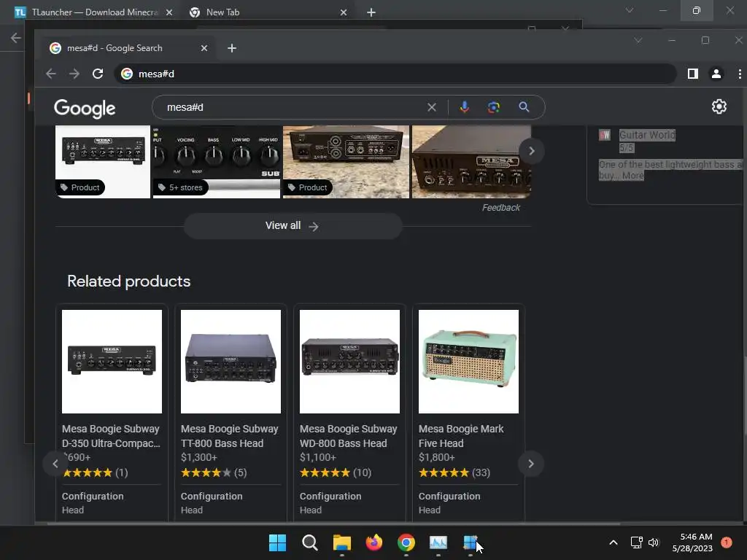Click the WD-800 thumbnail image
The width and height of the screenshot is (747, 560).
(x=349, y=362)
